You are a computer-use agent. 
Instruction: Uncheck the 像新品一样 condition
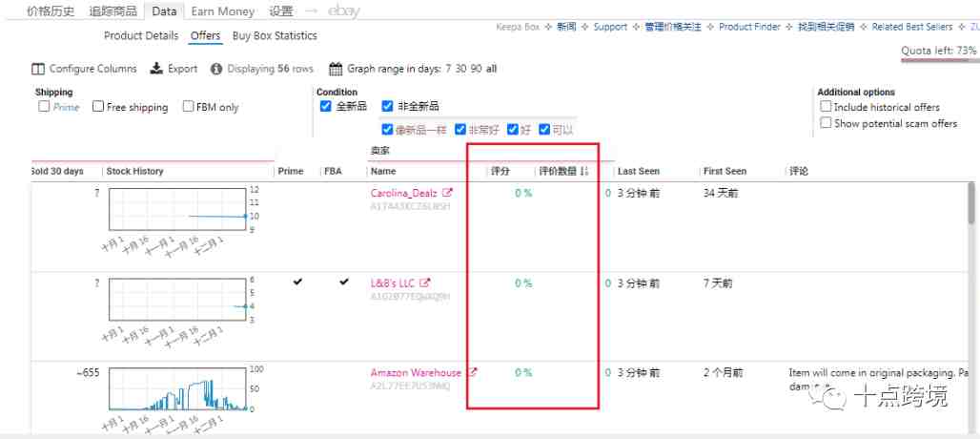pos(387,130)
